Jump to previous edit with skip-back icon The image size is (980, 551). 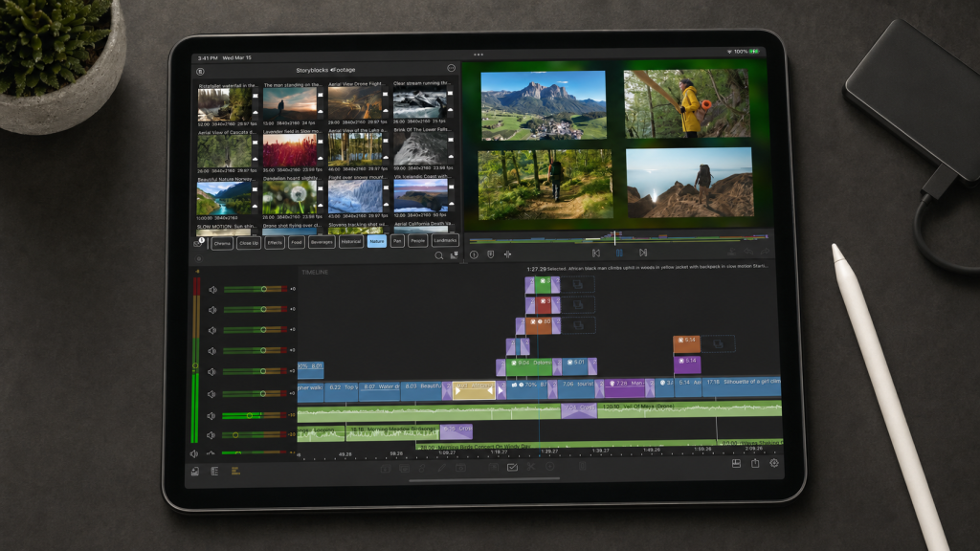point(595,253)
